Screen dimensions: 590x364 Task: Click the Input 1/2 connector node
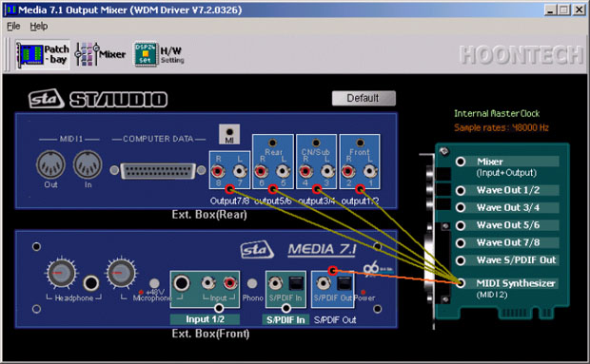click(219, 309)
